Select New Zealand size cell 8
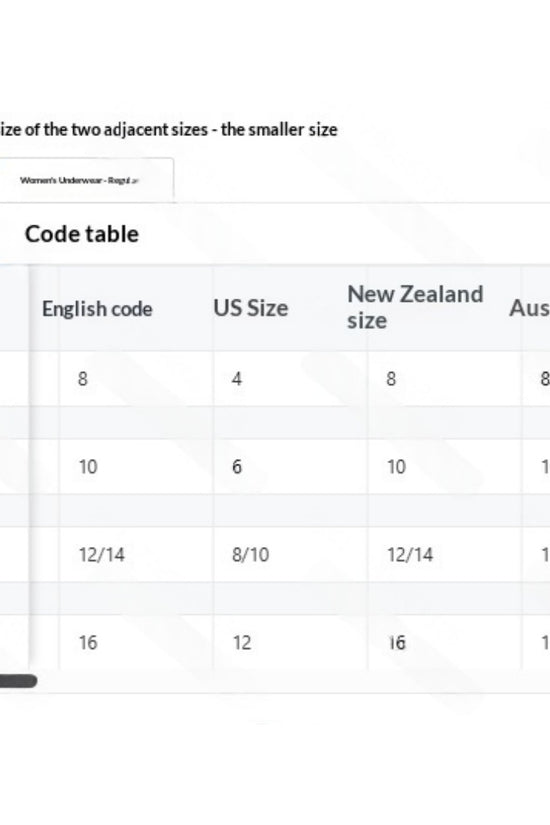Viewport: 550px width, 825px height. (391, 379)
